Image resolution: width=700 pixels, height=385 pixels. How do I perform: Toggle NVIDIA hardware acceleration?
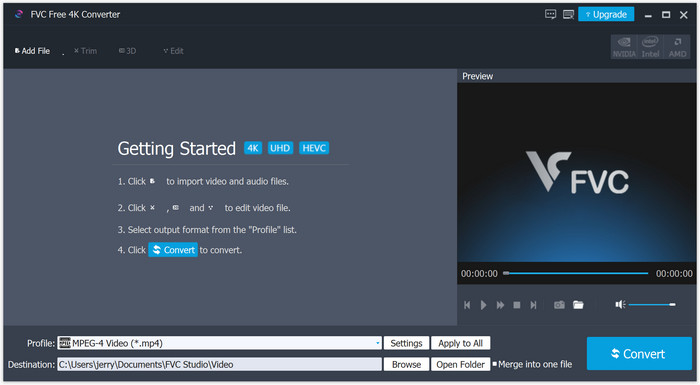click(624, 47)
